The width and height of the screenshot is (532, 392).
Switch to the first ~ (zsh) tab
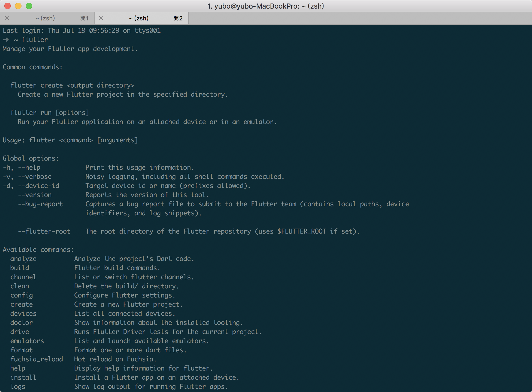pyautogui.click(x=47, y=18)
